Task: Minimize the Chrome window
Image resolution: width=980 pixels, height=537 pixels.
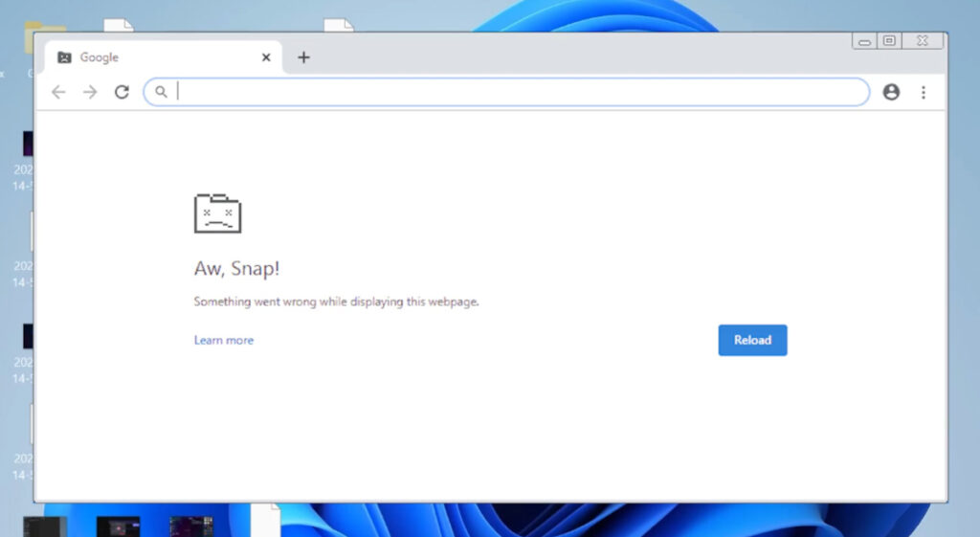Action: click(x=864, y=42)
